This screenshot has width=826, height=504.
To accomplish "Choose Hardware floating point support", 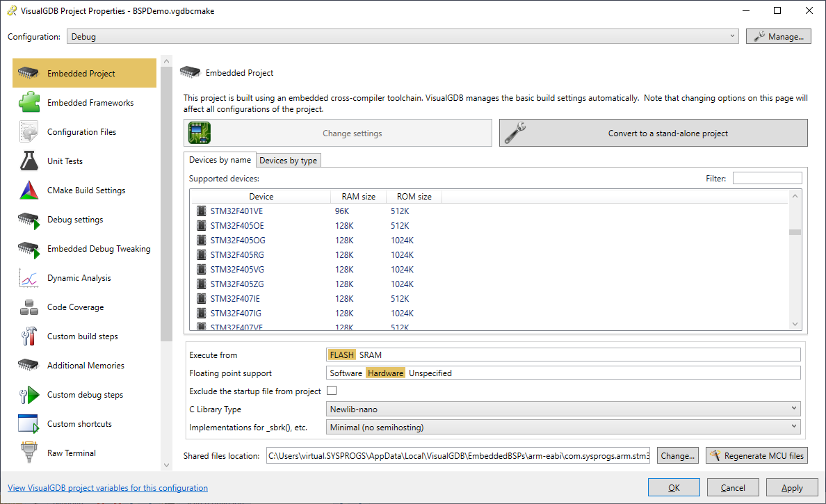I will 386,373.
